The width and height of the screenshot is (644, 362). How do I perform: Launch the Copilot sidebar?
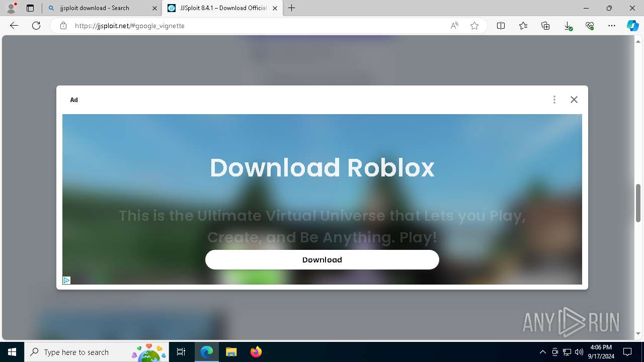[632, 26]
